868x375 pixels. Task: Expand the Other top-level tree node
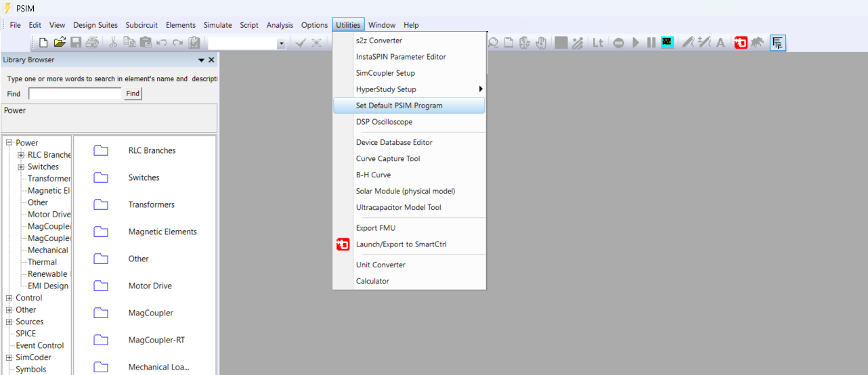click(9, 310)
